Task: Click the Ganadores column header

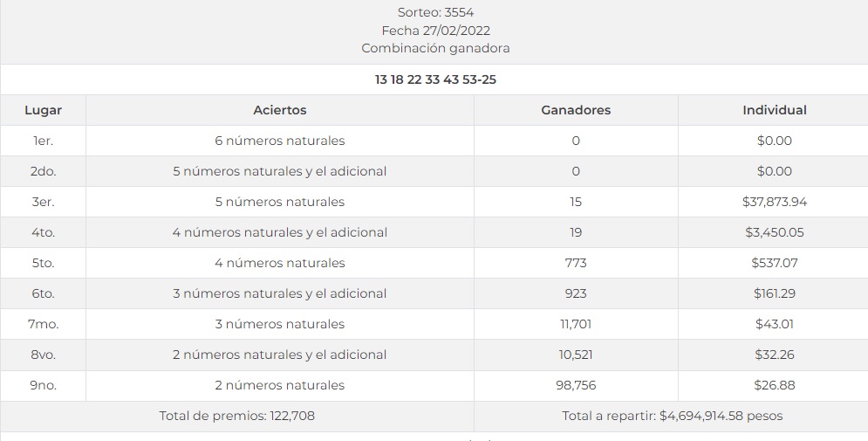Action: click(x=576, y=110)
